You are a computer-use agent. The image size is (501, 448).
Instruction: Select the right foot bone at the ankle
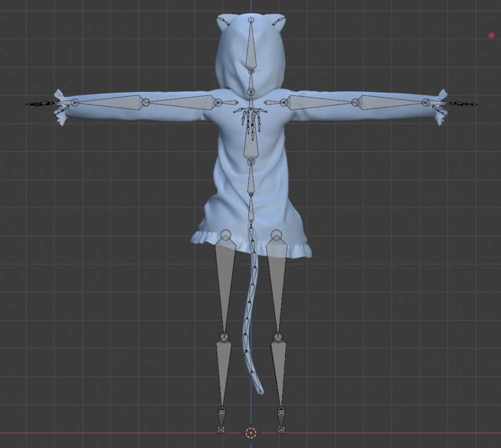click(x=281, y=418)
